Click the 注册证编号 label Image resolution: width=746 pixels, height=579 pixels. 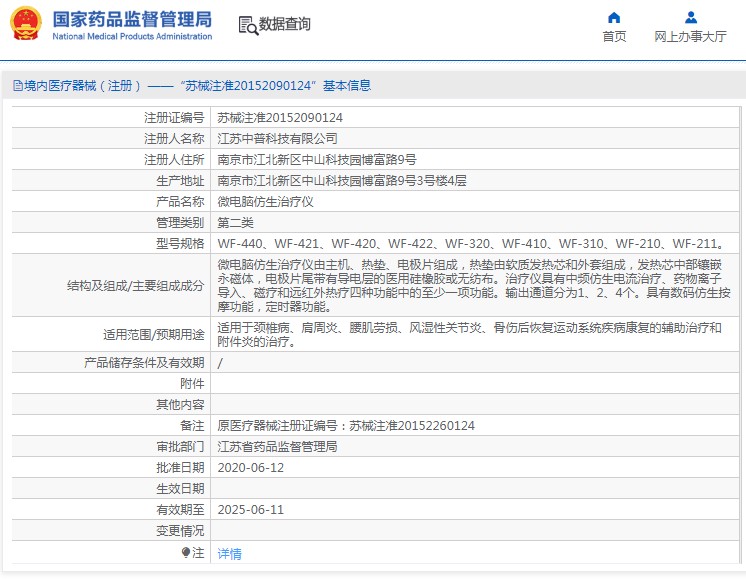pyautogui.click(x=174, y=118)
